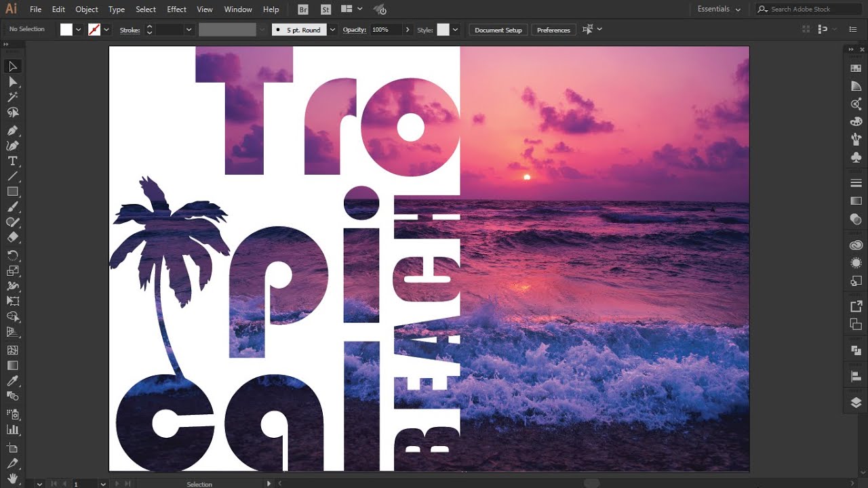The width and height of the screenshot is (868, 488).
Task: Select the Direct Selection tool
Action: [12, 82]
